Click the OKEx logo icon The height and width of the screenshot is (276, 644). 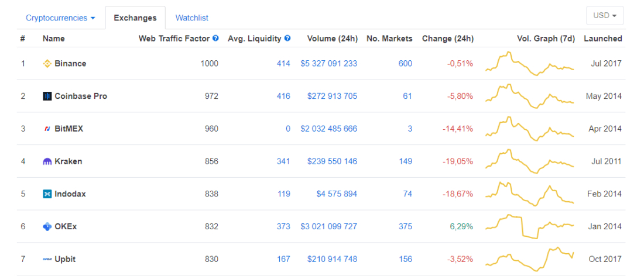click(x=47, y=226)
